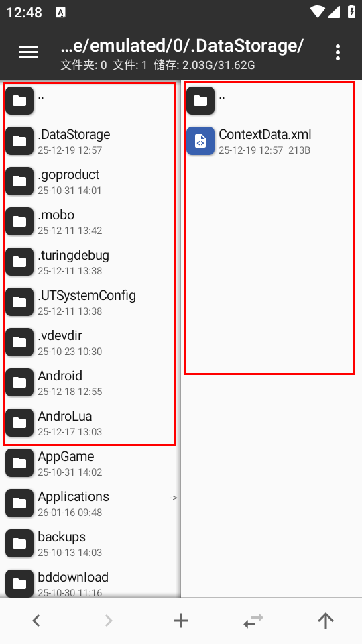Tap the forward arrow in bottom bar
362x644 pixels.
tap(109, 621)
